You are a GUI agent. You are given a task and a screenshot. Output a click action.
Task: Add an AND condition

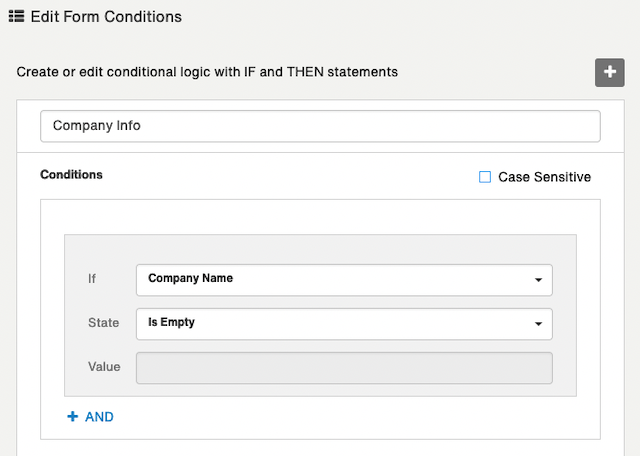click(90, 417)
